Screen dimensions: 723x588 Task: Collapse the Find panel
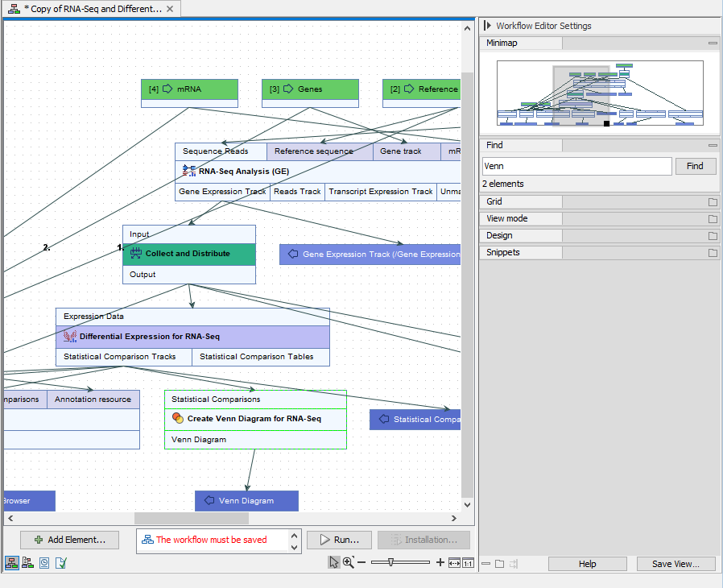tap(712, 145)
